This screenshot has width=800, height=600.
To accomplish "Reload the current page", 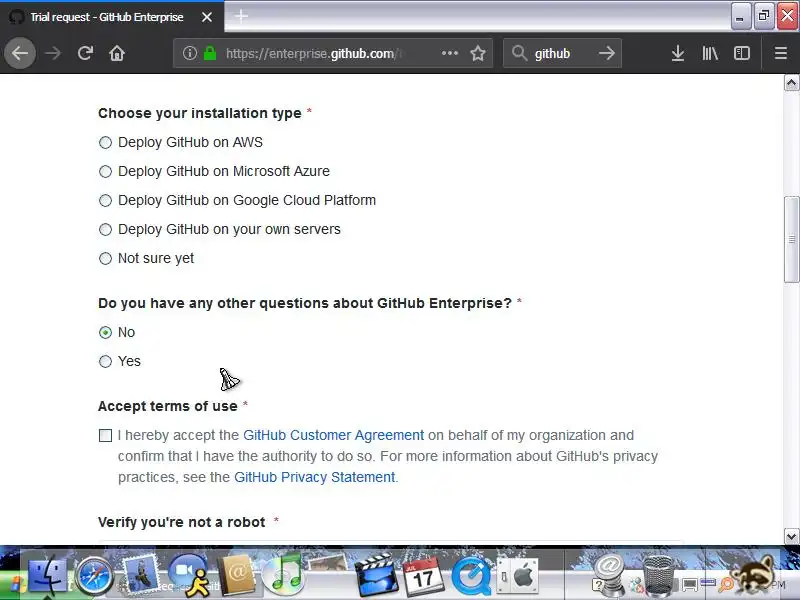I will 85,53.
